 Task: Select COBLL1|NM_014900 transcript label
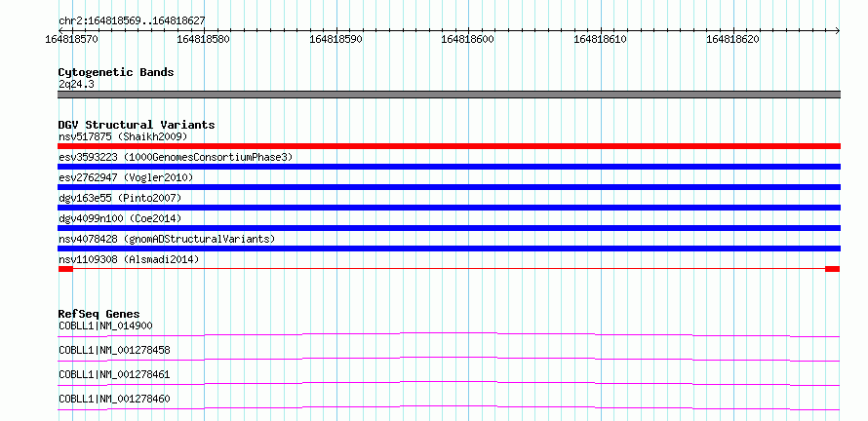click(x=105, y=325)
